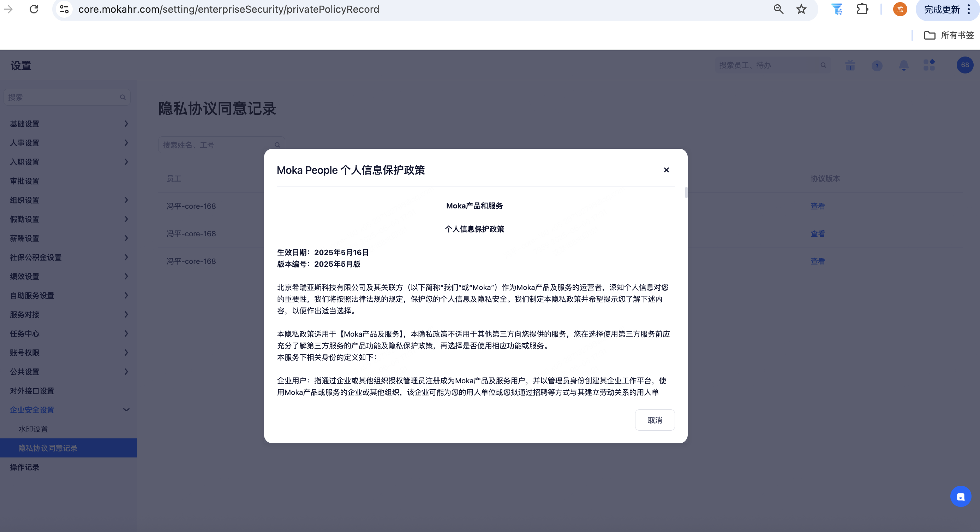Click the first row's 查看 link

pos(818,206)
